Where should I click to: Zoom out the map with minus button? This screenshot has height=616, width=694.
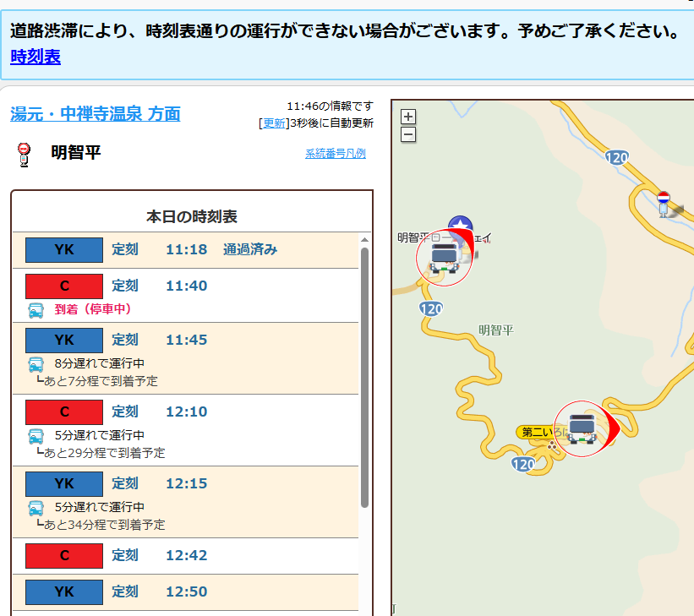[x=408, y=134]
